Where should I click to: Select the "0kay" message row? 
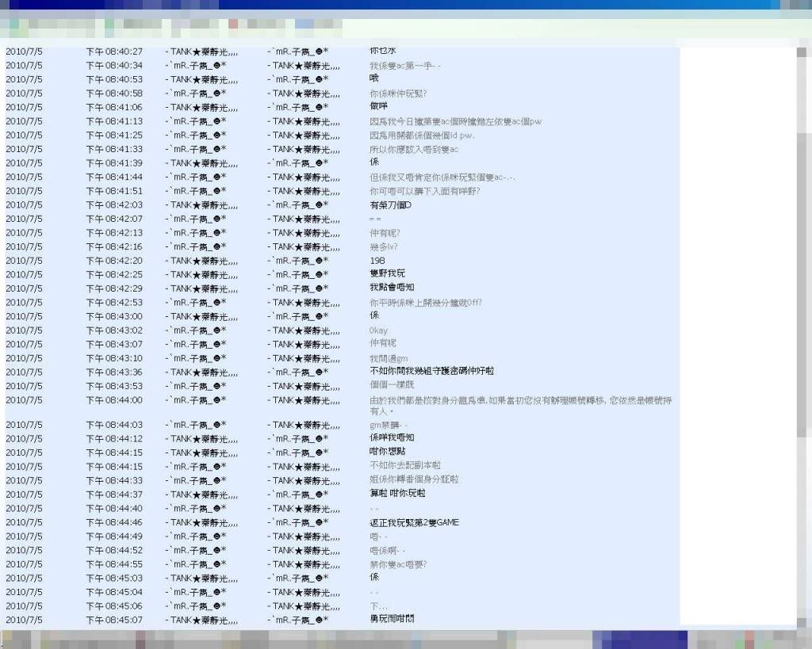tap(378, 330)
